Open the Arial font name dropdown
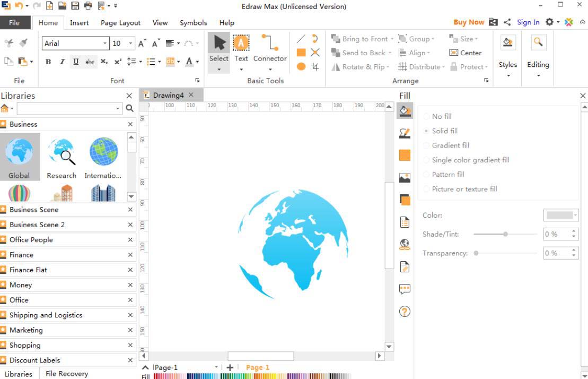Viewport: 588px width, 379px height. [x=105, y=44]
